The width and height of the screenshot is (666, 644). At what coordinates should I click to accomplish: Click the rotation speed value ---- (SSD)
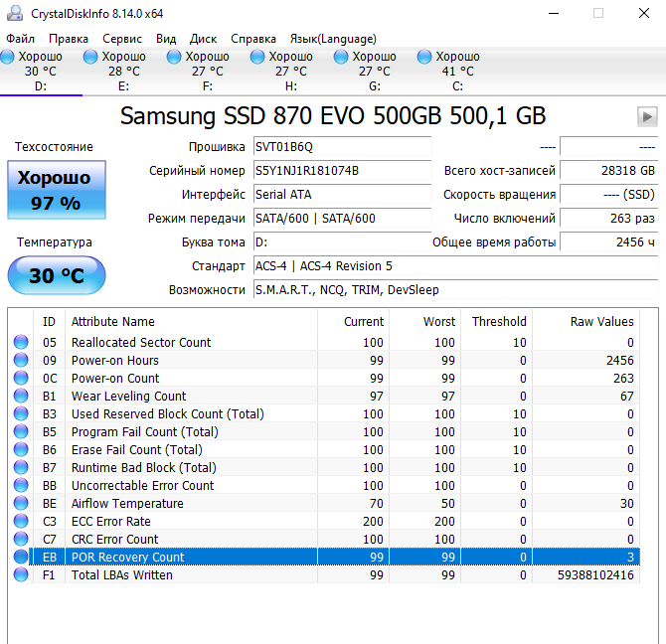(x=608, y=195)
